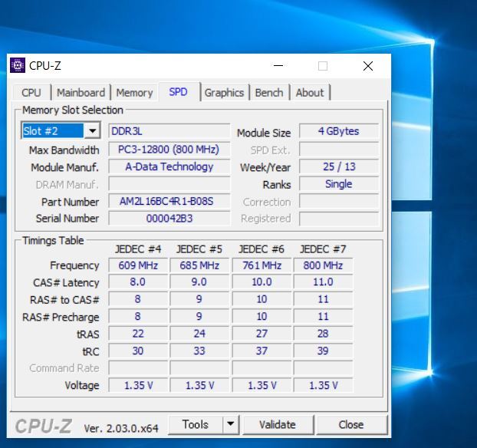The width and height of the screenshot is (477, 448).
Task: Open the Memory tab
Action: 134,93
